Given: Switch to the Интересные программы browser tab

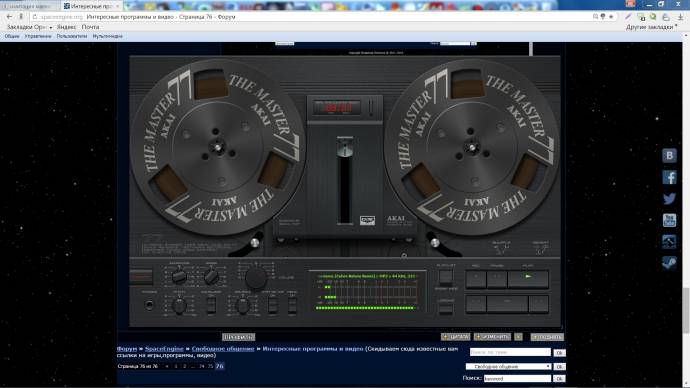Looking at the screenshot, I should 91,6.
